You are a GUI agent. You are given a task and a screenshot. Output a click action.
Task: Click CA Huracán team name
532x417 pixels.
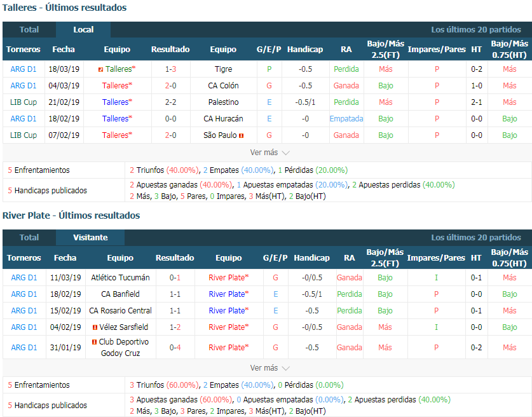click(223, 119)
